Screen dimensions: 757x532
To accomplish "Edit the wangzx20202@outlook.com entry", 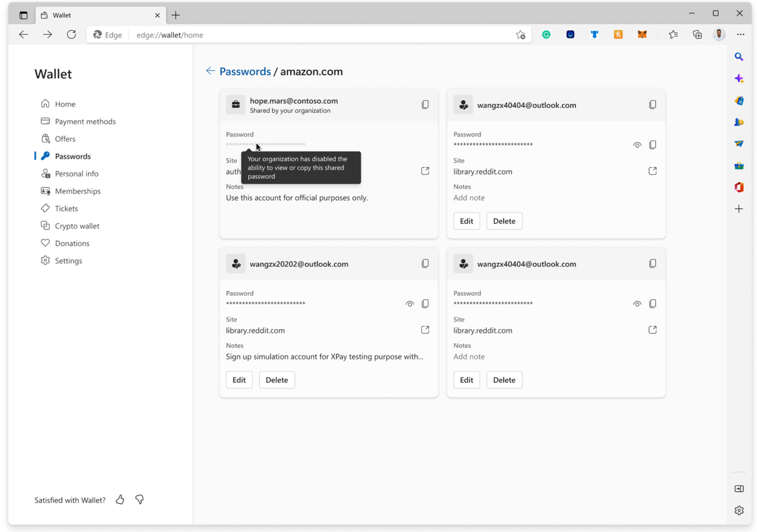I will tap(239, 380).
